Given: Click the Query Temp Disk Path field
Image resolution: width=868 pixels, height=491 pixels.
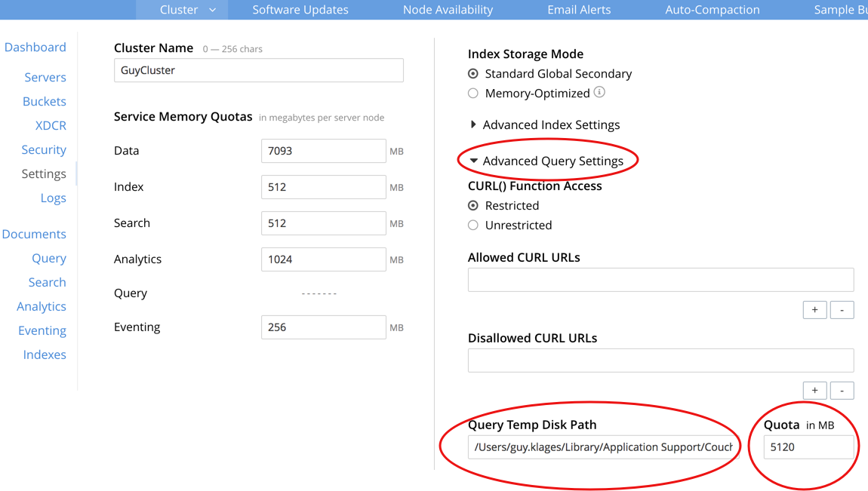Looking at the screenshot, I should (x=603, y=447).
